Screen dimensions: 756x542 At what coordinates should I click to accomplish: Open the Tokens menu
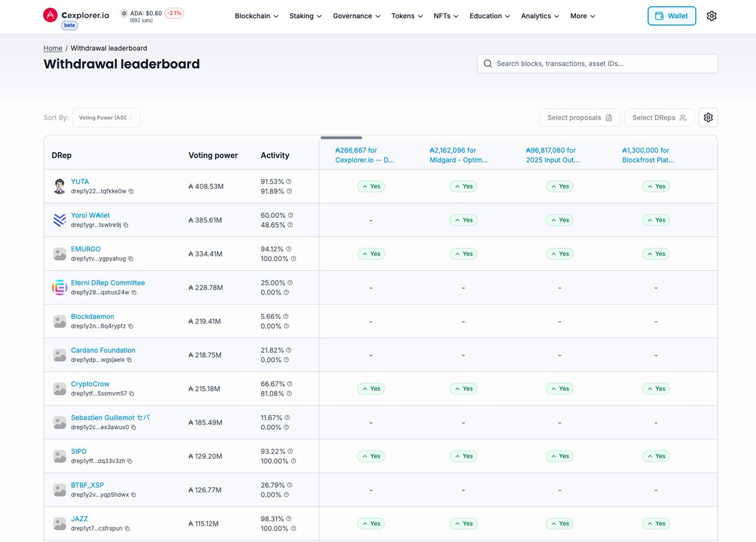pos(407,16)
